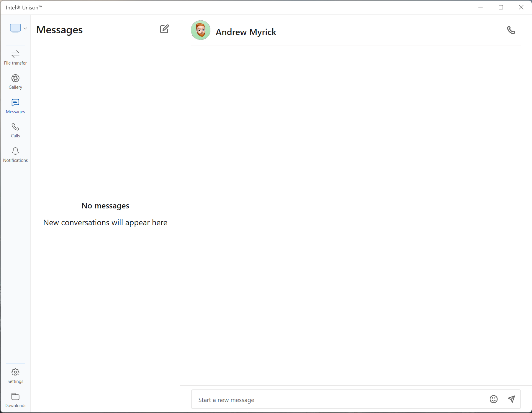The image size is (532, 413).
Task: Close the Intel Unison window
Action: 521,7
